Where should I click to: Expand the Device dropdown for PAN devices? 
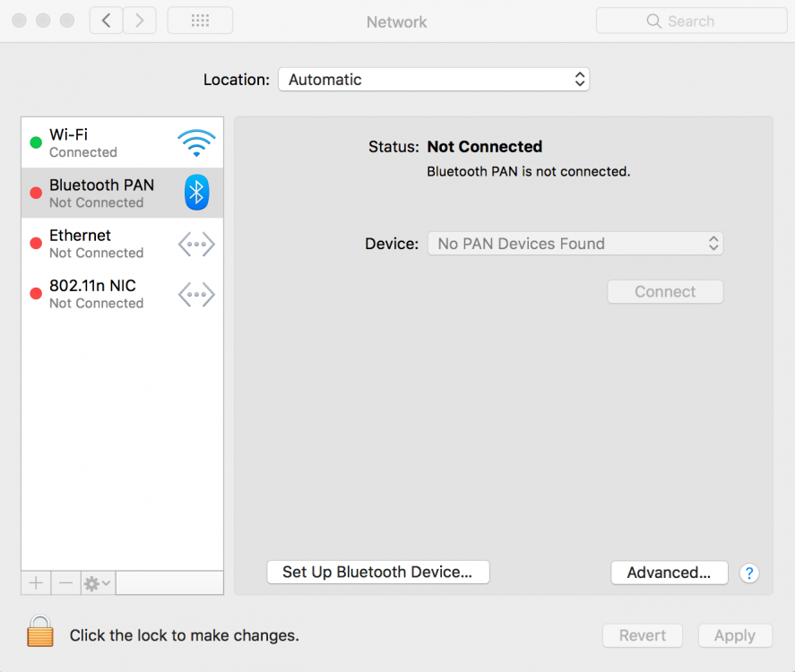pos(575,244)
